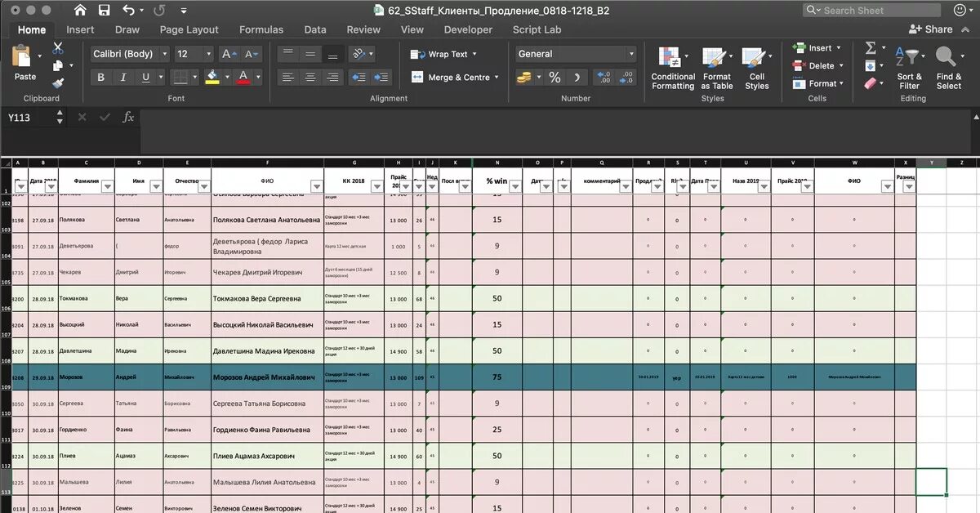Screen dimensions: 980x513
Task: Increase the cell indent
Action: click(x=381, y=78)
